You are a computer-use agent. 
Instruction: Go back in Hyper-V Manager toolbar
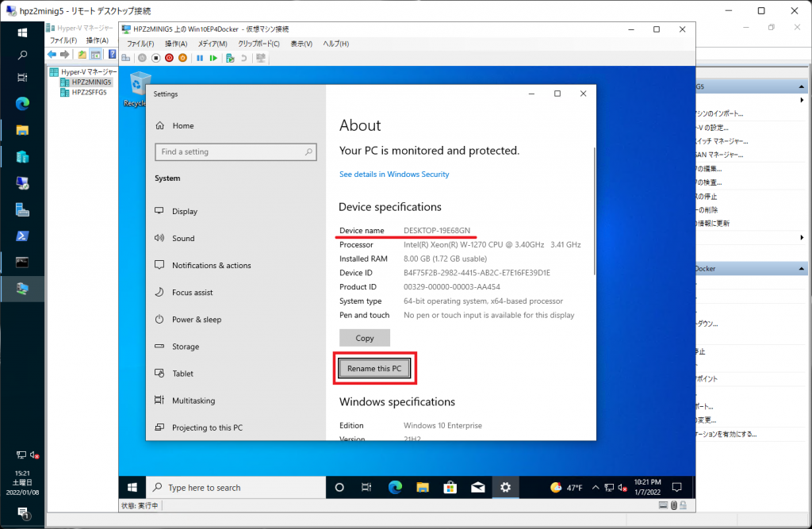point(52,55)
